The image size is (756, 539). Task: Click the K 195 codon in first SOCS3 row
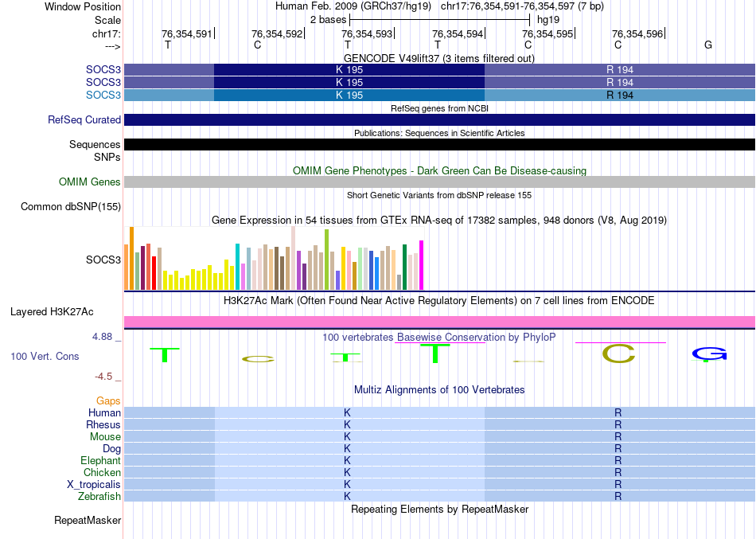[349, 69]
